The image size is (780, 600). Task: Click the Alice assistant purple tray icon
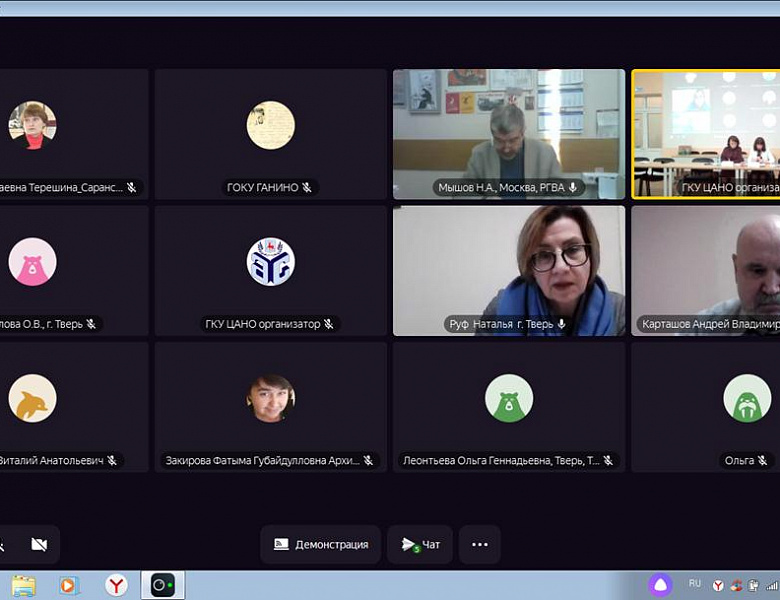pyautogui.click(x=660, y=585)
